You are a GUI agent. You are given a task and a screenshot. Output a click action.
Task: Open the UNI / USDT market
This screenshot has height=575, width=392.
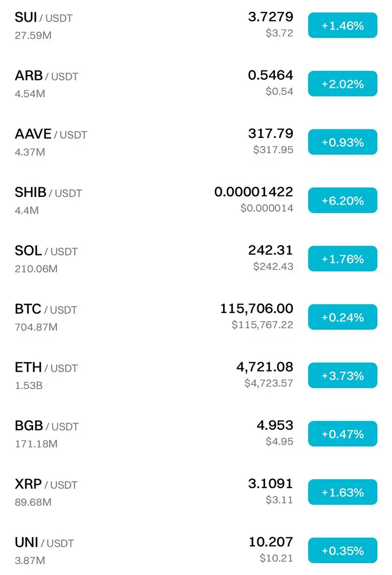click(x=196, y=550)
